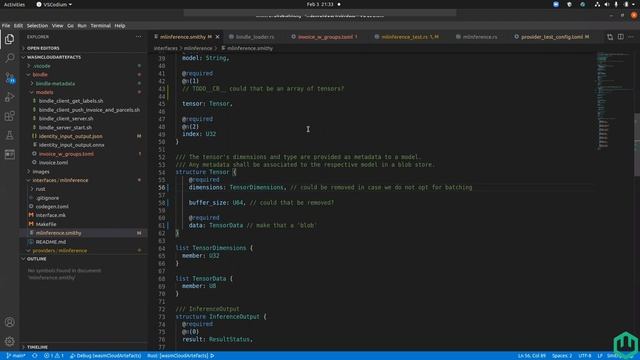
Task: Expand the Timeline section
Action: 37,347
